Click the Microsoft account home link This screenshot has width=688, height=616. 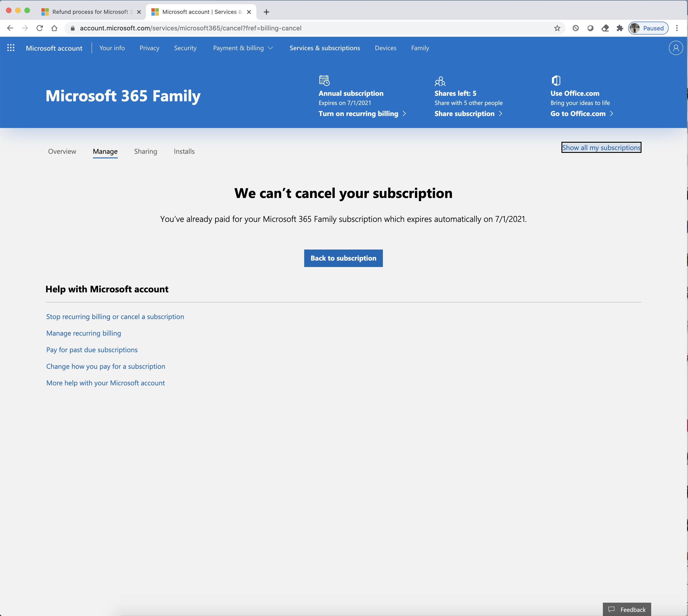pos(54,48)
